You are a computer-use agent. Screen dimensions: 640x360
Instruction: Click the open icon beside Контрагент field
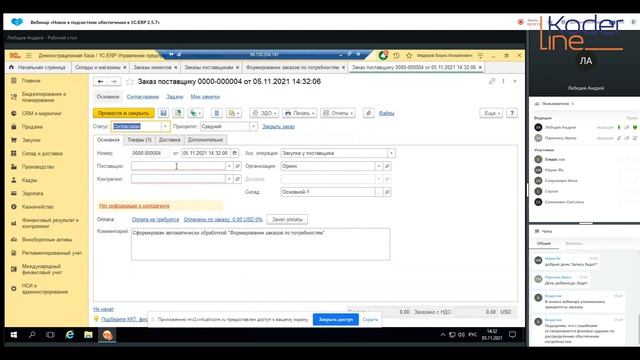point(237,179)
